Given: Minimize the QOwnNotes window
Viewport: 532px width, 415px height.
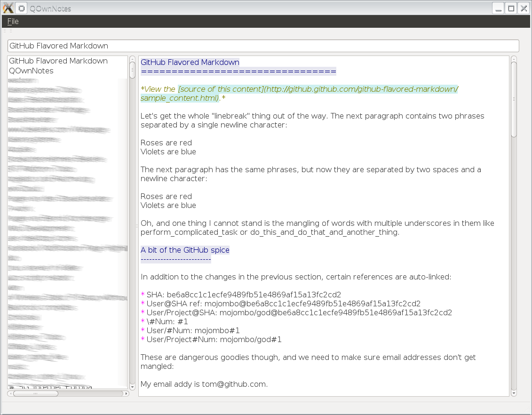Looking at the screenshot, I should (498, 8).
